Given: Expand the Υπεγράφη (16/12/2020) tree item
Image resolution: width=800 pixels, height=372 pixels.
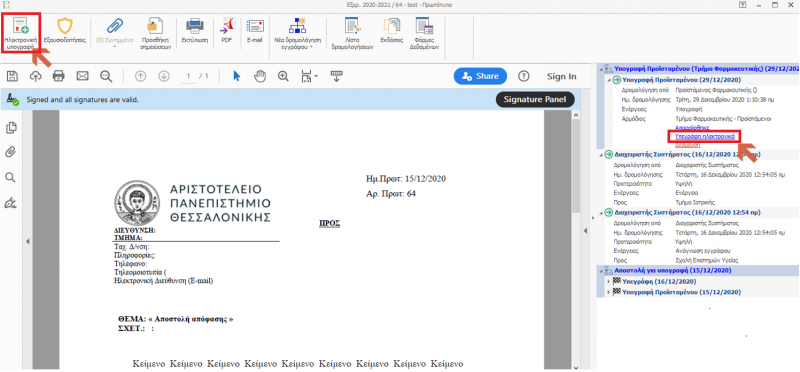Looking at the screenshot, I should coord(610,281).
